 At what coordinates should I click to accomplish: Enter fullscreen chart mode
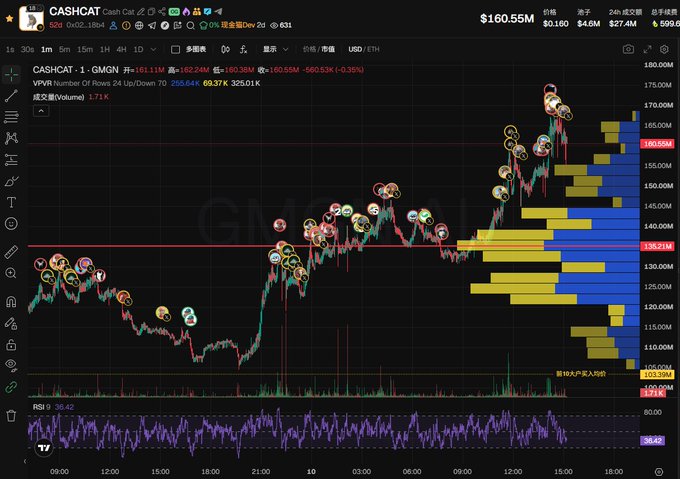click(x=647, y=49)
